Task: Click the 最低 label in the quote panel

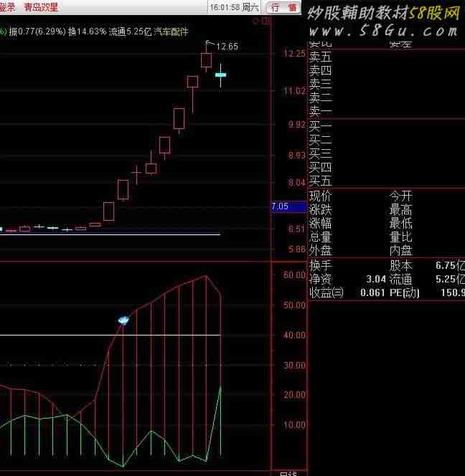Action: [401, 224]
